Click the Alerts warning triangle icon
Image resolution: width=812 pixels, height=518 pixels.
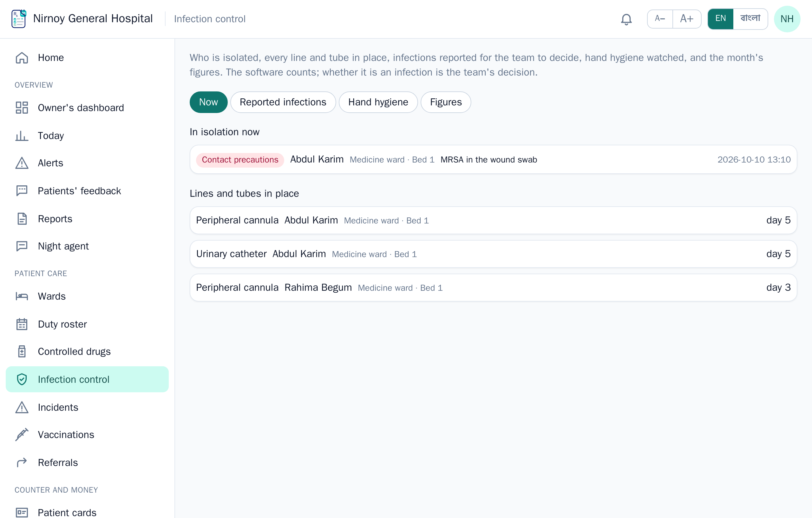(x=22, y=163)
